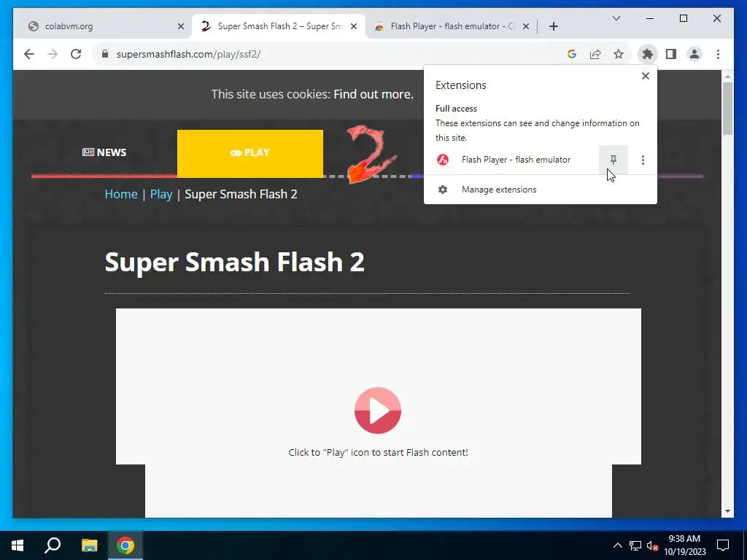This screenshot has height=560, width=747.
Task: Open File Explorer from taskbar
Action: [x=89, y=545]
